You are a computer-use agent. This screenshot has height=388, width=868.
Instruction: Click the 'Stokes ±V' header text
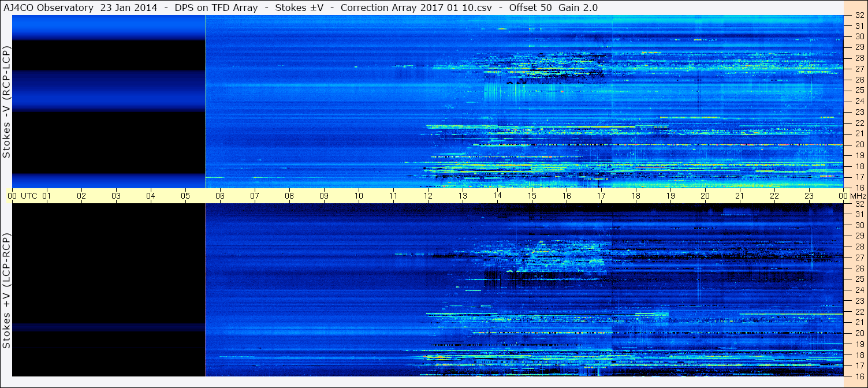299,8
